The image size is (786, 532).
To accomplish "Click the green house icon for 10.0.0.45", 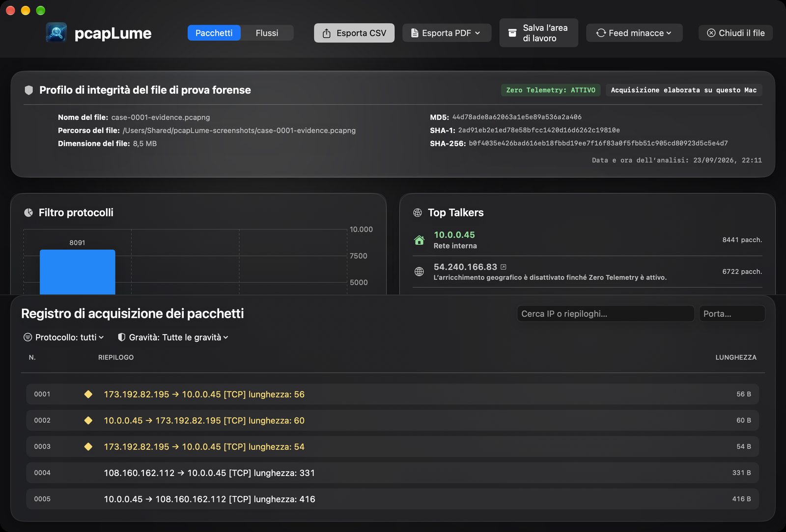I will coord(419,240).
